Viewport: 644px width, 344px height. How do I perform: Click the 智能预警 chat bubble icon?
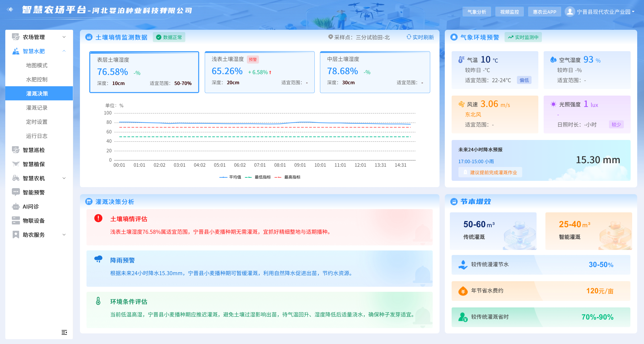tap(16, 192)
